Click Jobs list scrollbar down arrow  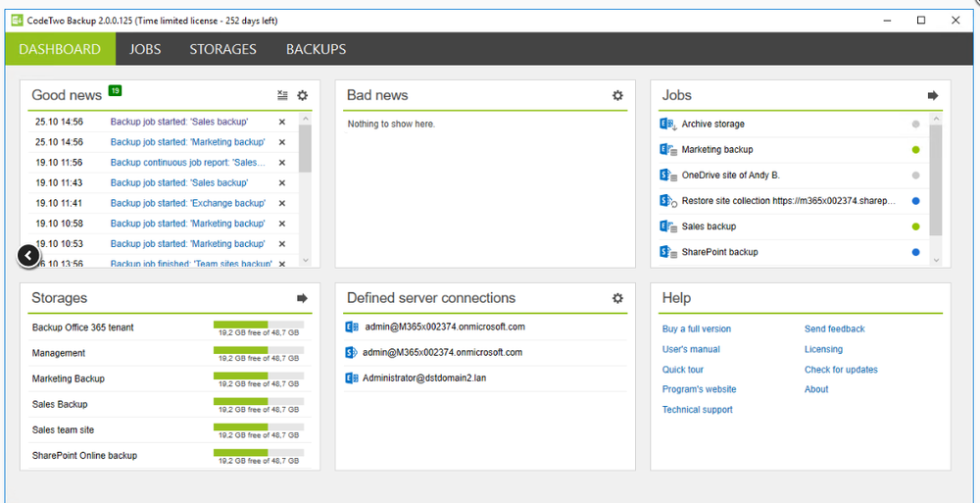click(x=936, y=259)
